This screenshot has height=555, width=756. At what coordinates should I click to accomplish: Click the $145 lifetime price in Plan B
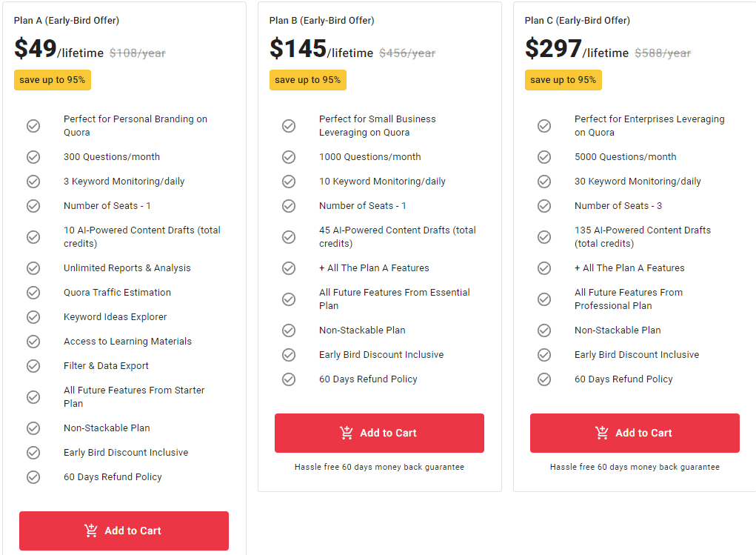[x=321, y=50]
